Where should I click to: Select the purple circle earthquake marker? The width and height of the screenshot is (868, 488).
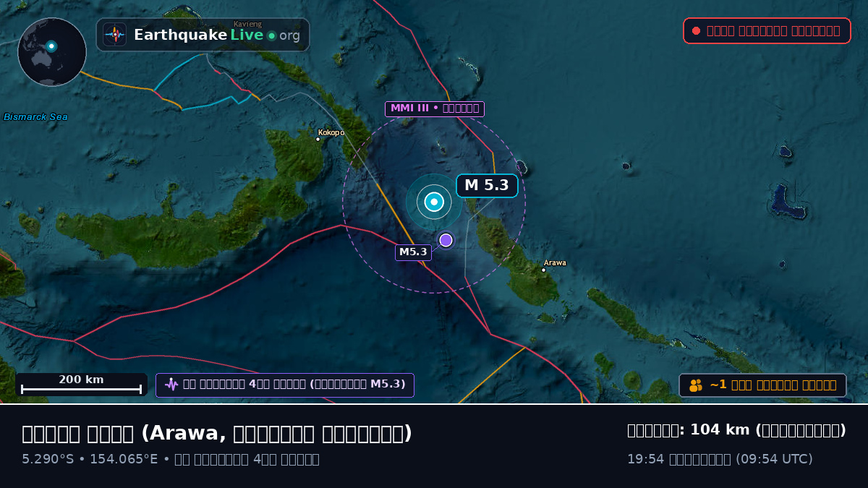[446, 240]
